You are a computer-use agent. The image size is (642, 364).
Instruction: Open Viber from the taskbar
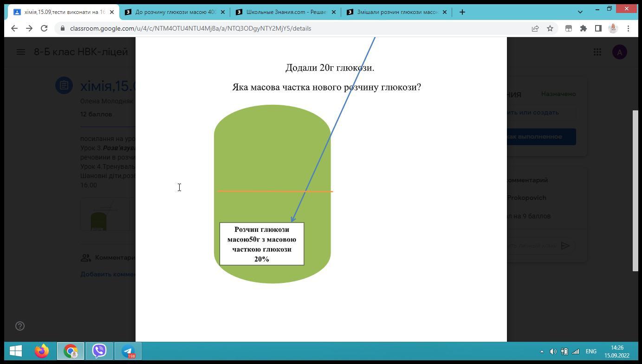click(99, 351)
